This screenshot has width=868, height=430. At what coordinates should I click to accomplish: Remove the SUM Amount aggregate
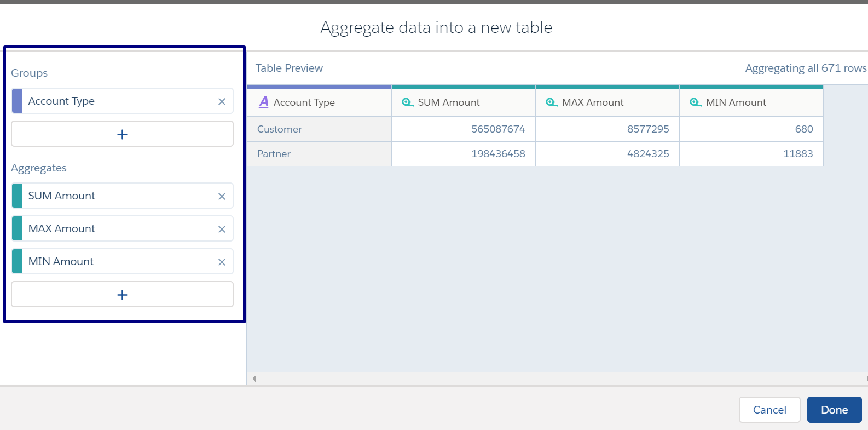222,196
